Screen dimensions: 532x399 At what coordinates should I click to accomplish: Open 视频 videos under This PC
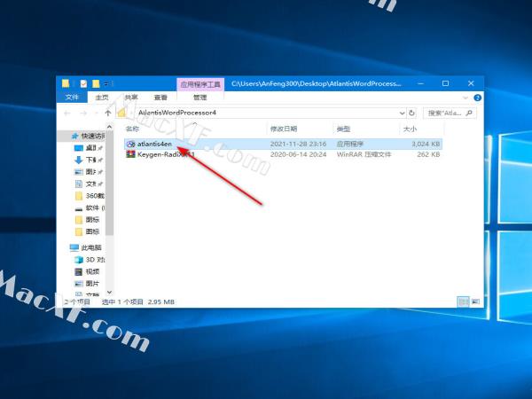pyautogui.click(x=92, y=271)
